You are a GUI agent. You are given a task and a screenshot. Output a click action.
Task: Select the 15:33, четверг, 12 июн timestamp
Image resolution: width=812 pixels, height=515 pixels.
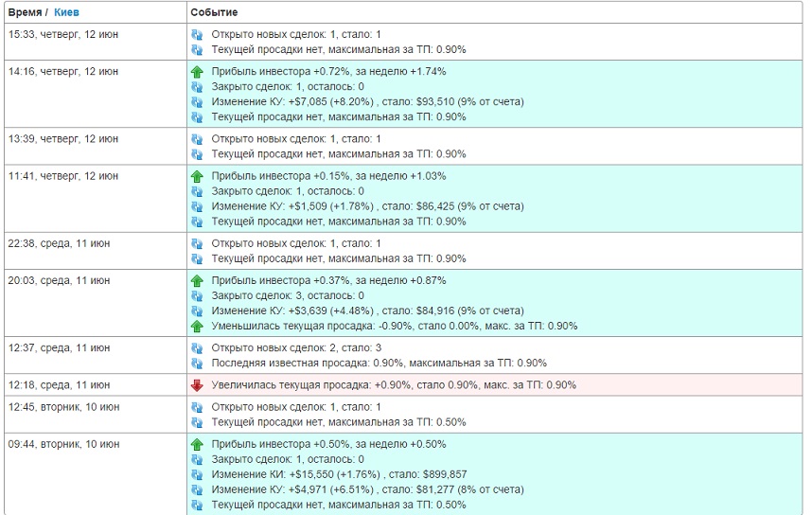pos(63,35)
